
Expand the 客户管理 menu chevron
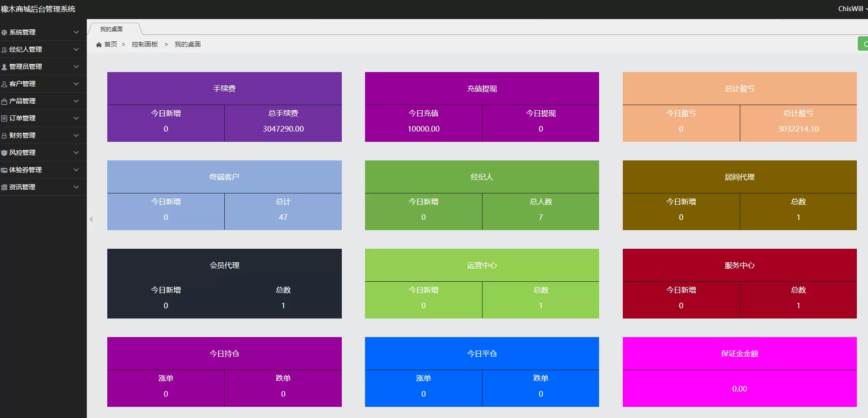76,84
